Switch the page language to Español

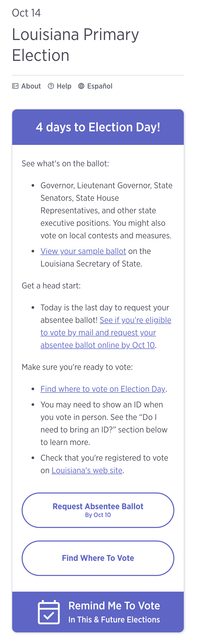(x=100, y=86)
